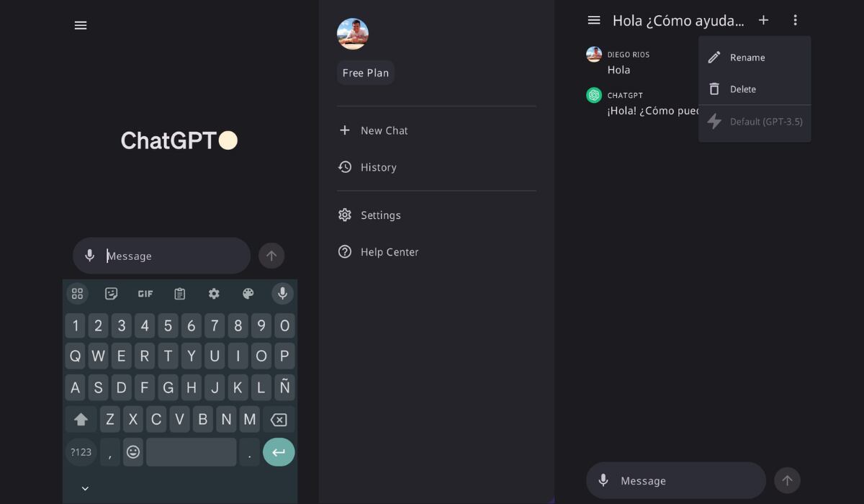The height and width of the screenshot is (504, 864).
Task: Open the keyboard theme palette icon
Action: pos(248,294)
